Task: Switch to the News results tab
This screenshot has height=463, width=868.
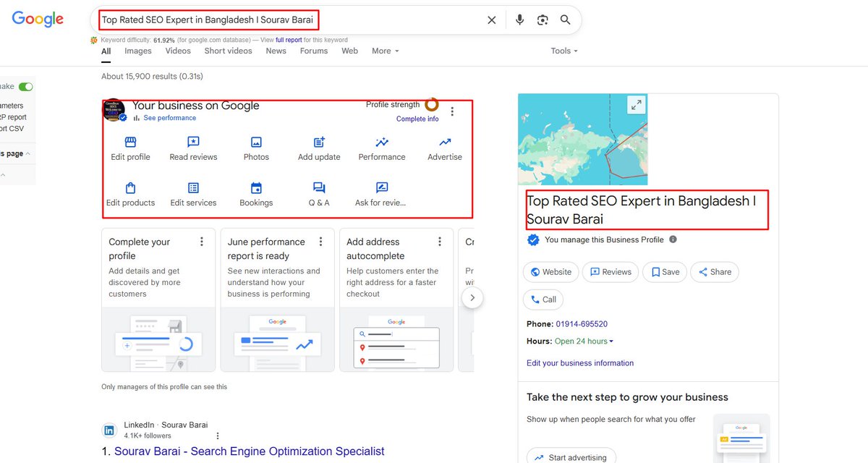Action: [x=276, y=51]
